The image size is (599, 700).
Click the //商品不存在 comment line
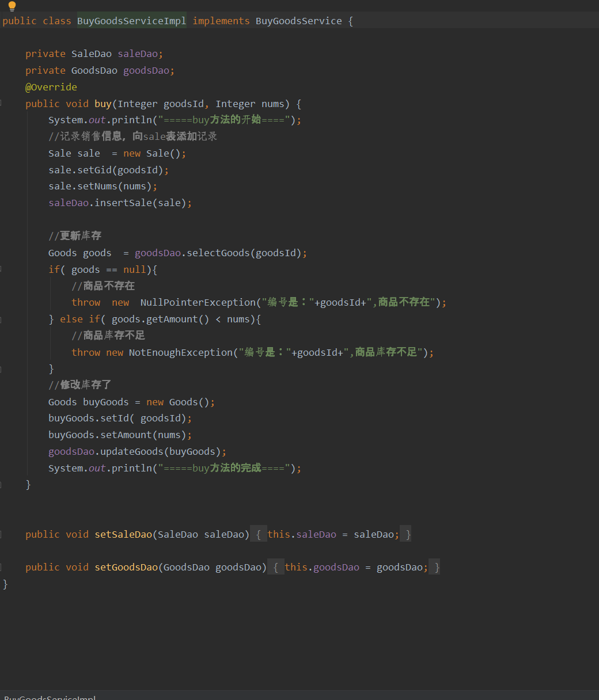tap(103, 286)
